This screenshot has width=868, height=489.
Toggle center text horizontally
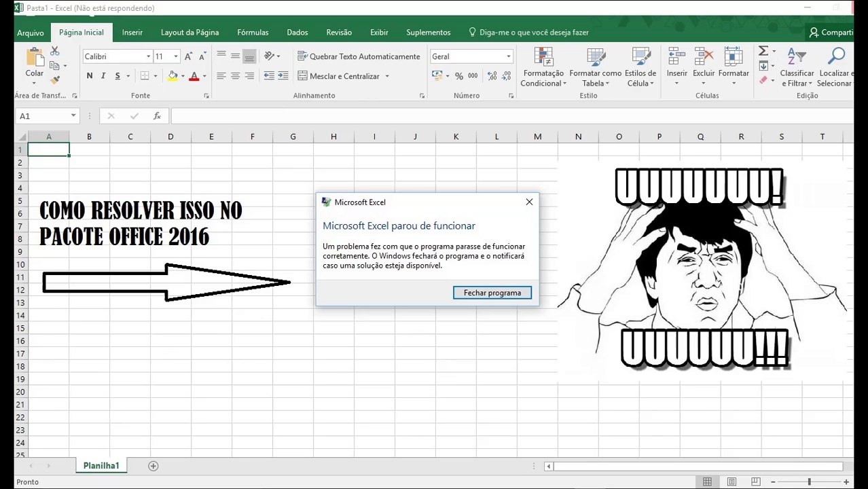pos(236,76)
